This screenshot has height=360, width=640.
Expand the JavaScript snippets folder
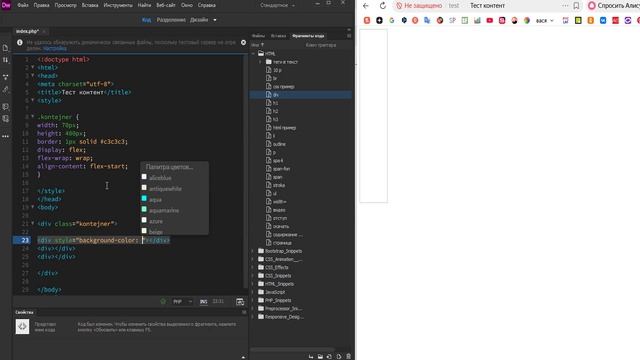(253, 292)
